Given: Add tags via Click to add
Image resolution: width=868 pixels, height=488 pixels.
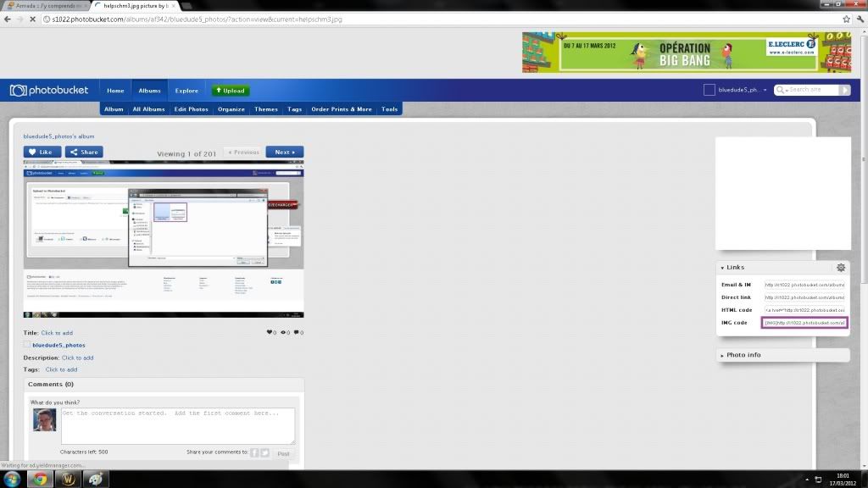Looking at the screenshot, I should click(61, 369).
